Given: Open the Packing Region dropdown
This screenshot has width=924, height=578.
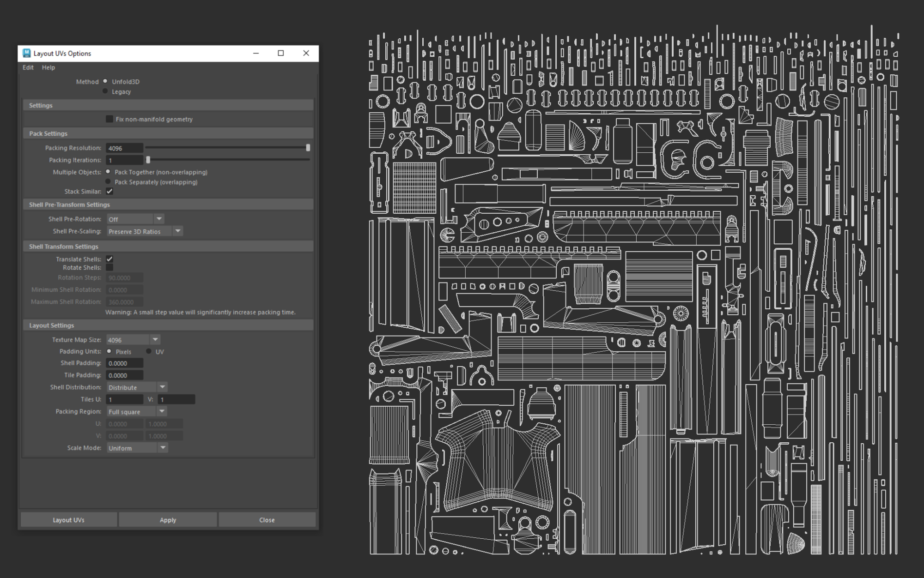Looking at the screenshot, I should point(162,411).
